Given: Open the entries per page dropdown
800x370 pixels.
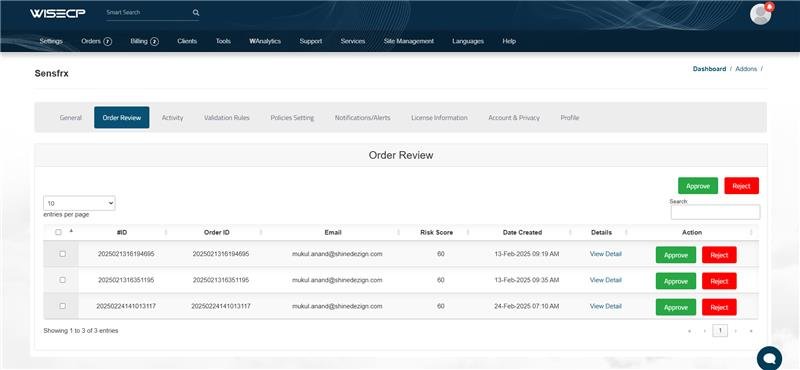Looking at the screenshot, I should click(x=80, y=203).
